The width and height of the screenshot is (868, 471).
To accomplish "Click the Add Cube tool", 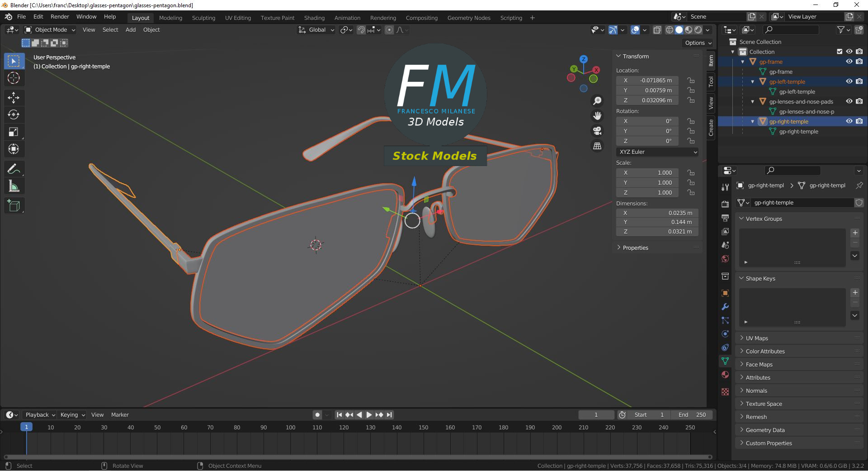I will (x=14, y=206).
